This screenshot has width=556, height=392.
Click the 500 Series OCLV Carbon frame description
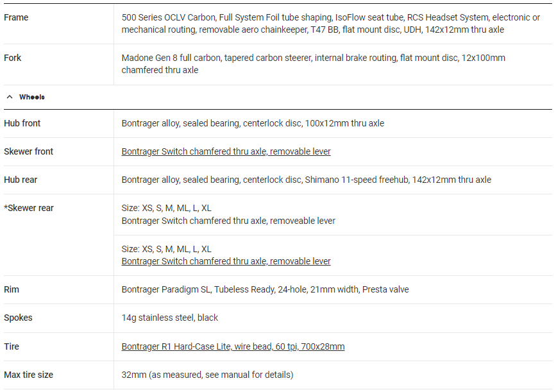(x=330, y=23)
